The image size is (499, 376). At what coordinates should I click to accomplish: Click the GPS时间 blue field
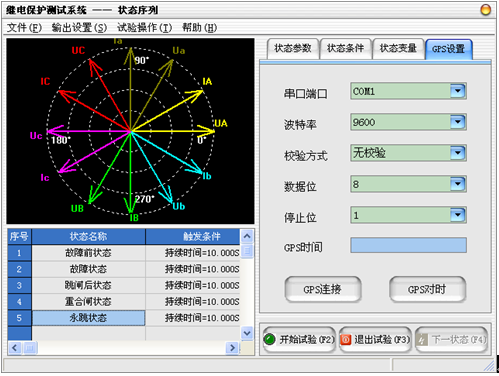point(408,245)
